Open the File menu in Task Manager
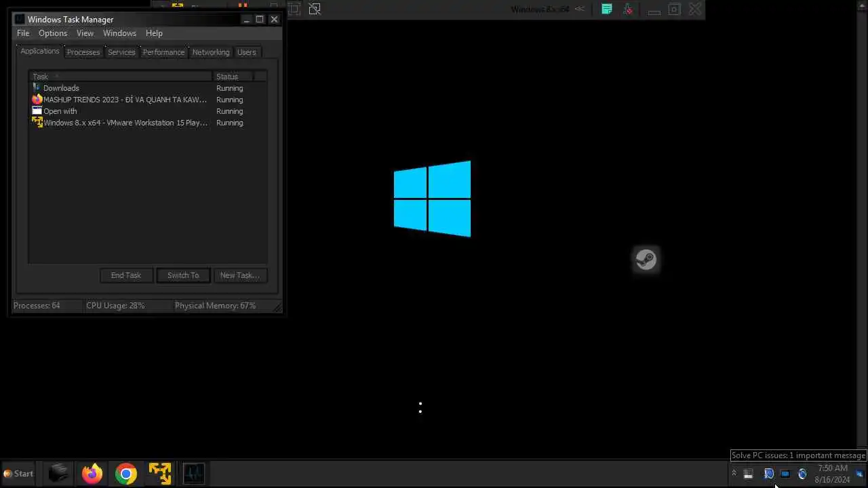This screenshot has height=488, width=868. (23, 33)
